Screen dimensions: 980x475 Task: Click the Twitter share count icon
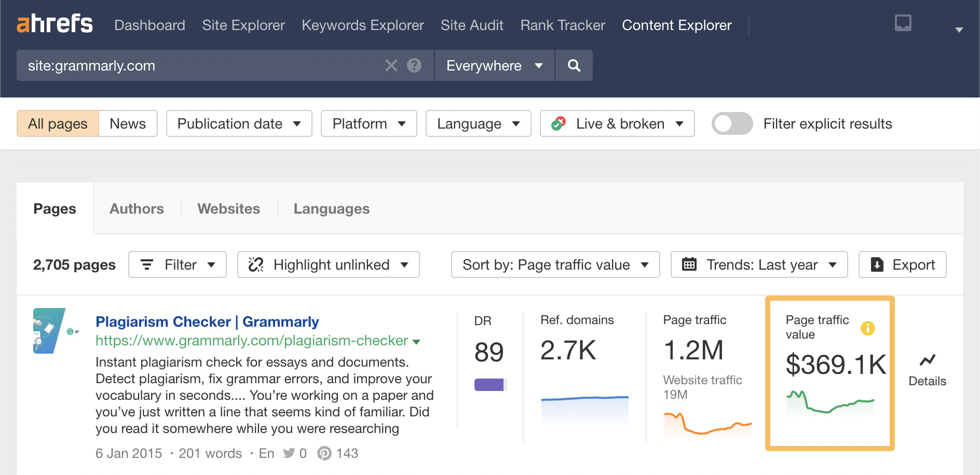tap(289, 453)
